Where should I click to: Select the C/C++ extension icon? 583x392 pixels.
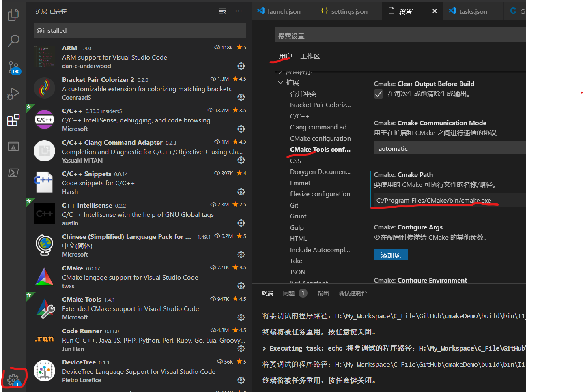44,120
